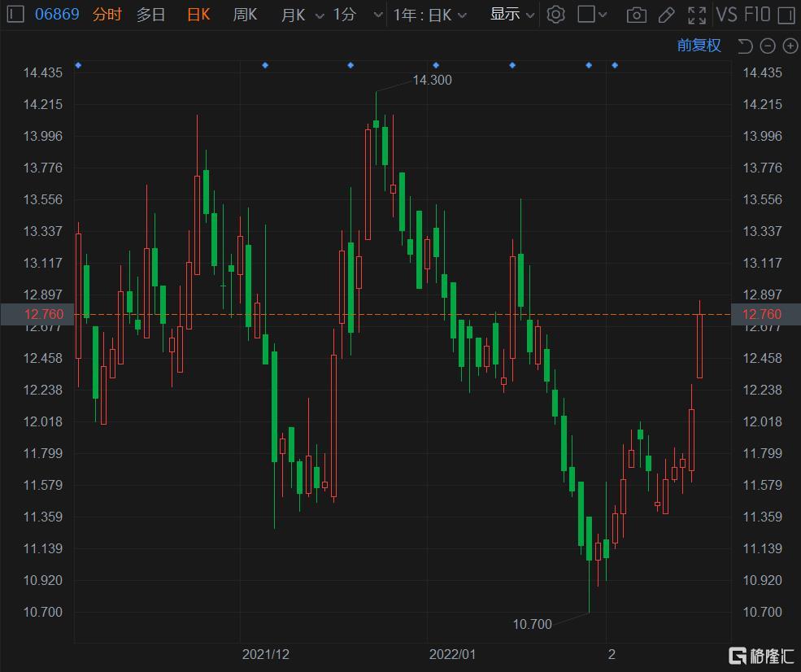Expand the 1分 minute interval dropdown
This screenshot has width=801, height=672.
(x=377, y=15)
